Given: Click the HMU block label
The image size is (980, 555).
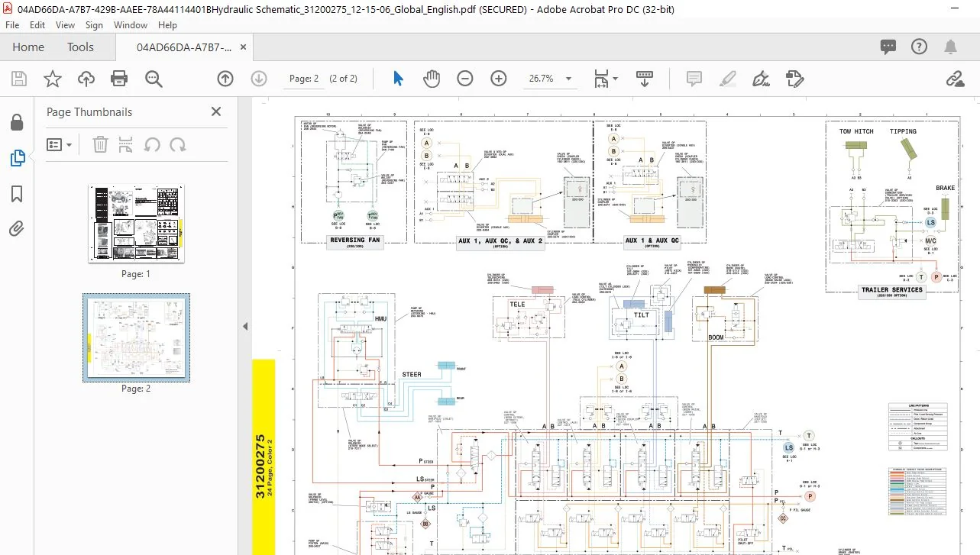Looking at the screenshot, I should tap(380, 318).
